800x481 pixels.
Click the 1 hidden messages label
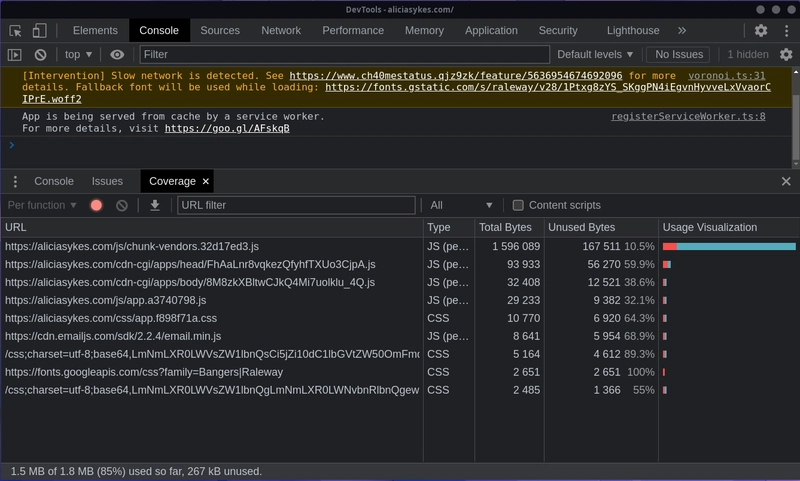tap(747, 55)
